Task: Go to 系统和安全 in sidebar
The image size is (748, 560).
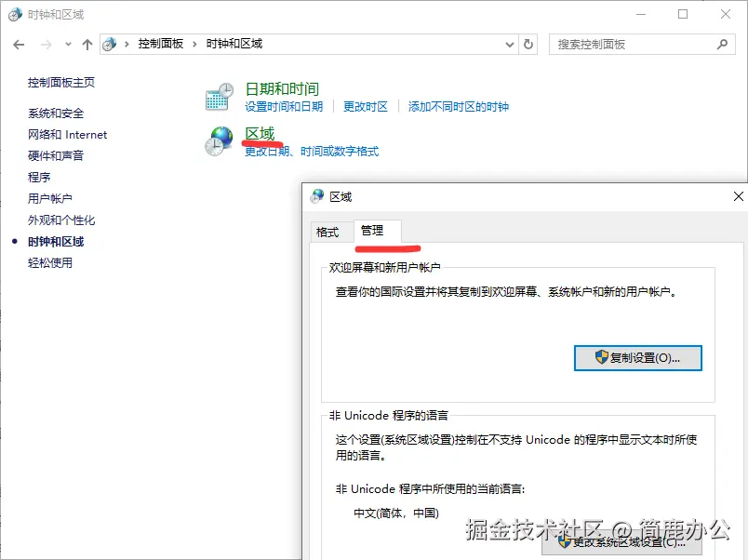Action: coord(58,112)
